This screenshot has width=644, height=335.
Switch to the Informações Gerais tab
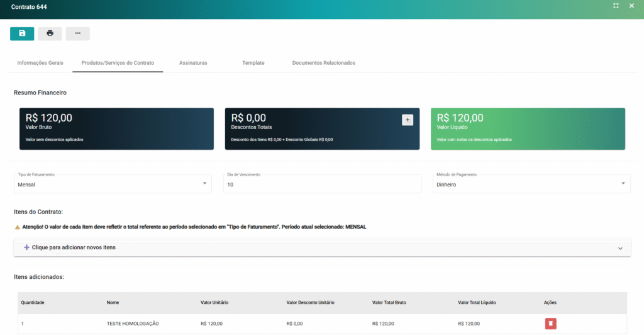40,63
